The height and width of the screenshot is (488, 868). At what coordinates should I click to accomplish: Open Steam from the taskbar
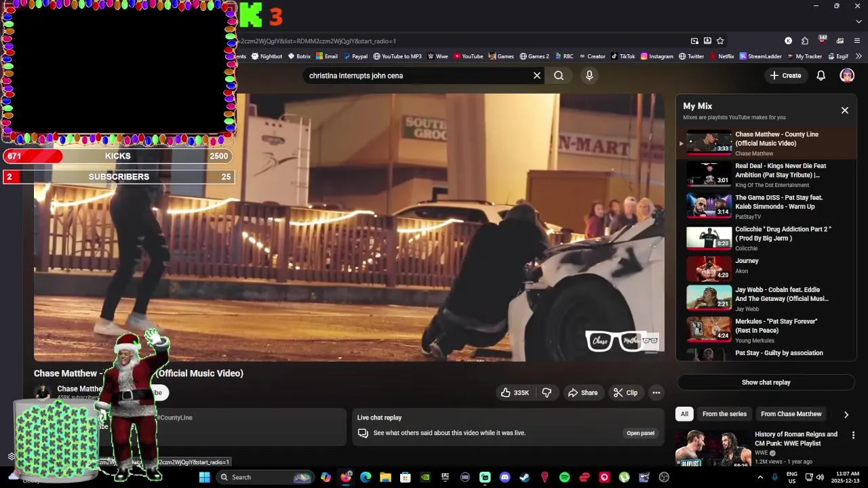[524, 477]
